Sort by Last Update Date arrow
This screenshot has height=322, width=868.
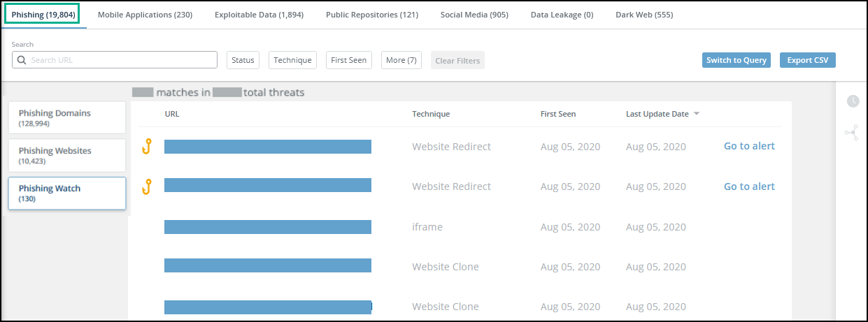coord(697,114)
